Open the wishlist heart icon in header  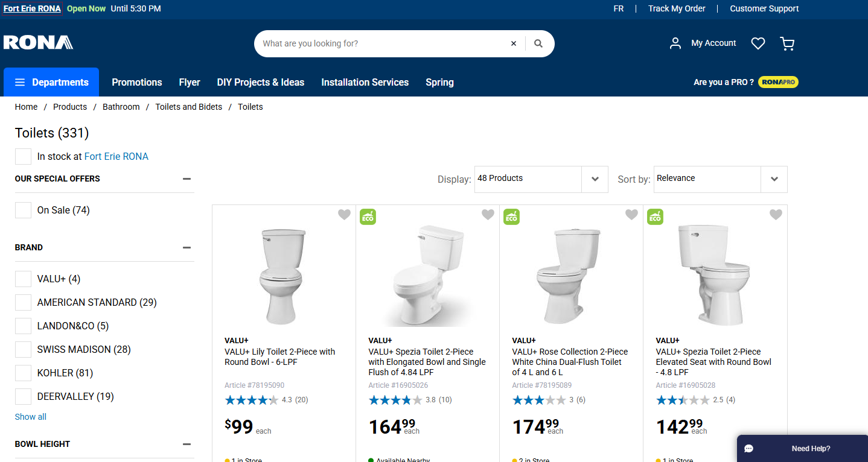coord(758,43)
